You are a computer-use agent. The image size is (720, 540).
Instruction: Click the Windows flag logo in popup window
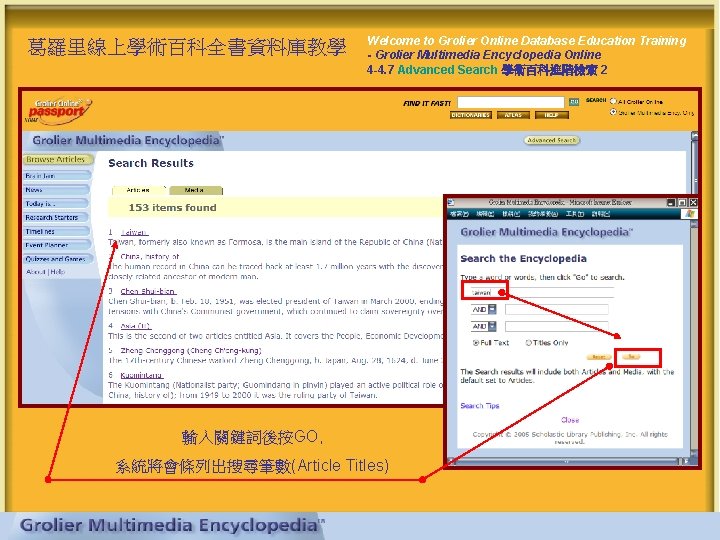pos(689,214)
